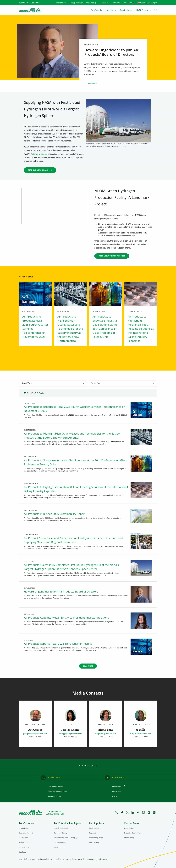This screenshot has height=868, width=176.
Task: Expand the Careers menu in top bar
Action: click(x=104, y=2)
